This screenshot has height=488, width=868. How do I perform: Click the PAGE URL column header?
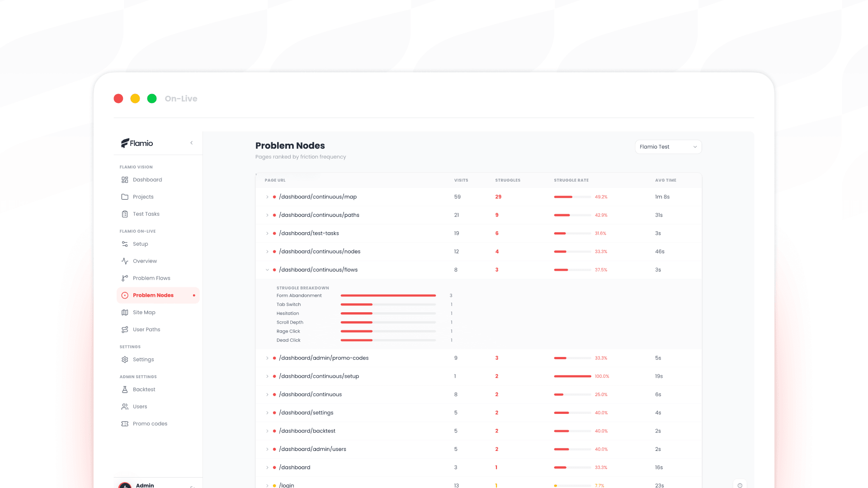pos(275,180)
